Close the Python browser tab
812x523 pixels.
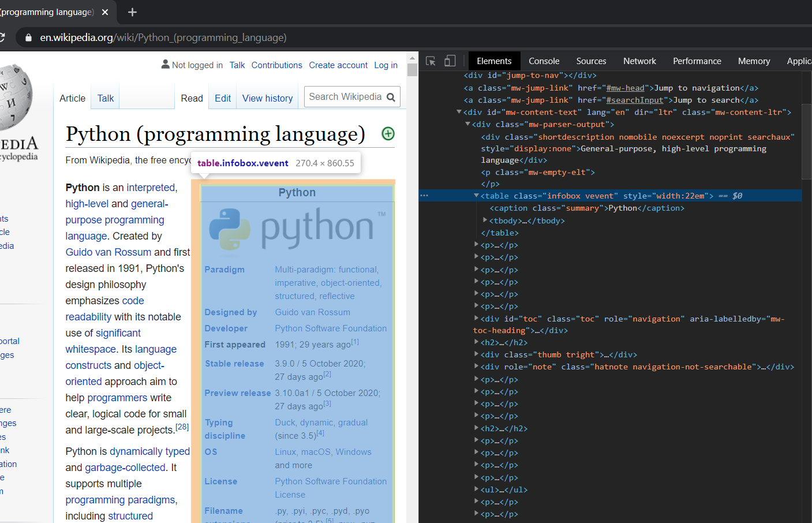click(105, 12)
